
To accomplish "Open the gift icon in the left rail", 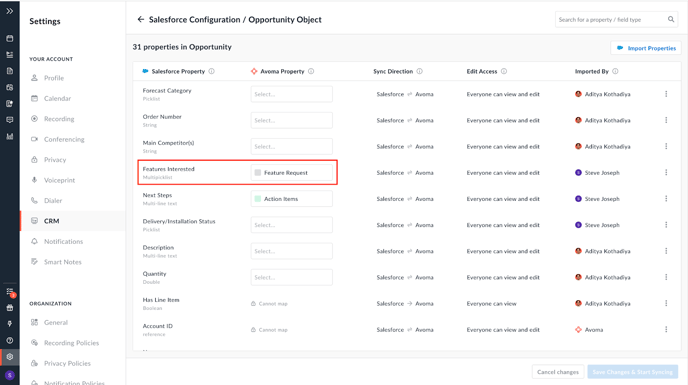I will (x=10, y=308).
